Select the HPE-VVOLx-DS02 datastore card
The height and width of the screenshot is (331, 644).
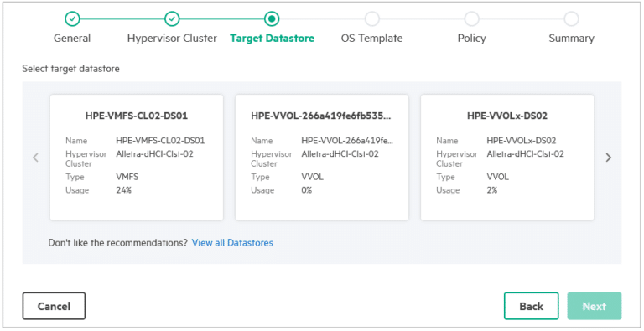tap(507, 158)
